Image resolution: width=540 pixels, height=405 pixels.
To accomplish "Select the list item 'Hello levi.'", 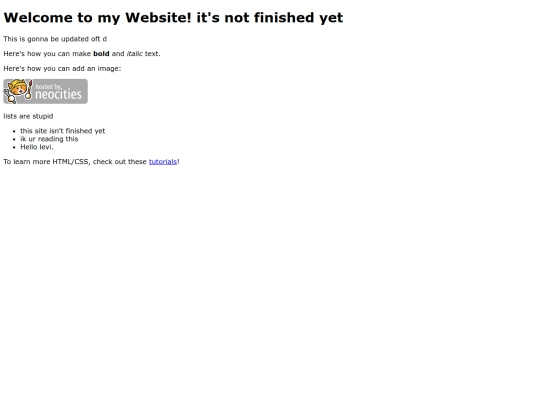I will [x=37, y=147].
